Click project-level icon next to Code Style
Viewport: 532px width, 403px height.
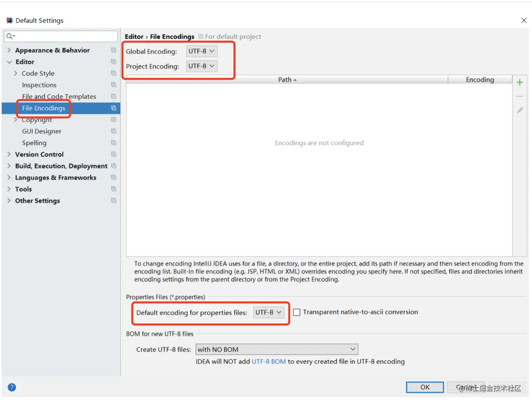click(x=113, y=73)
